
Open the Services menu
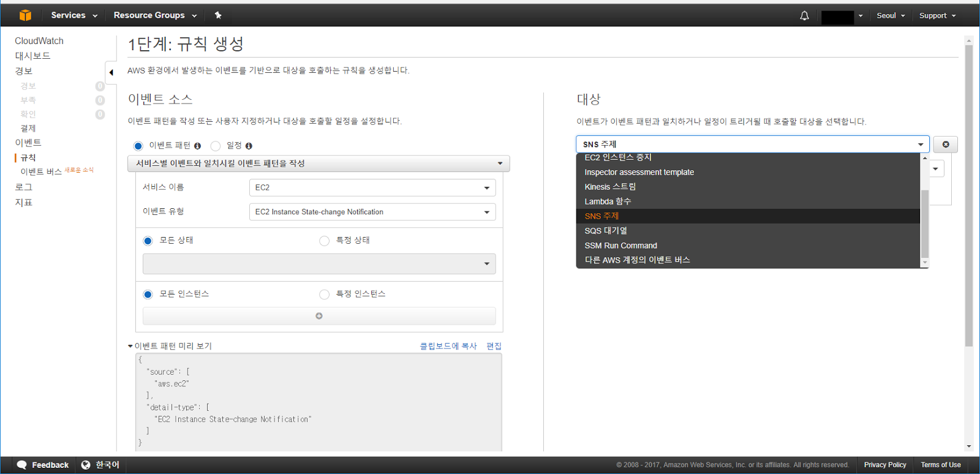(74, 15)
